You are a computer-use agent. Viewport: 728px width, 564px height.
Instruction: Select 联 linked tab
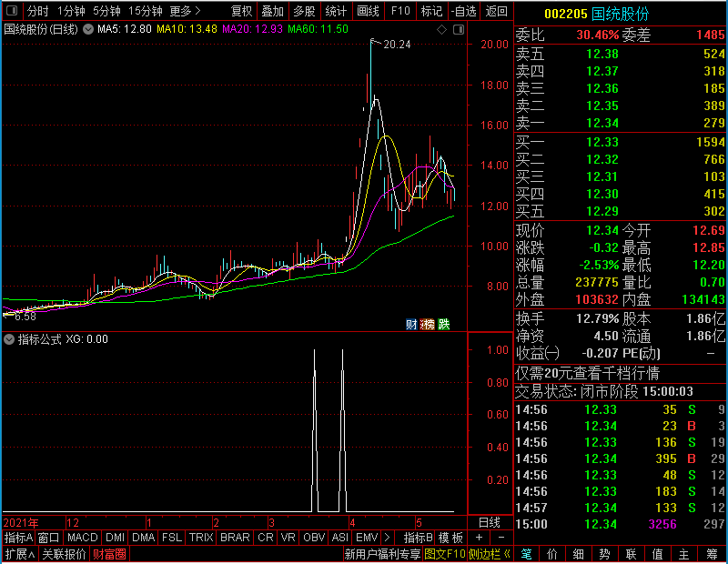(x=631, y=554)
